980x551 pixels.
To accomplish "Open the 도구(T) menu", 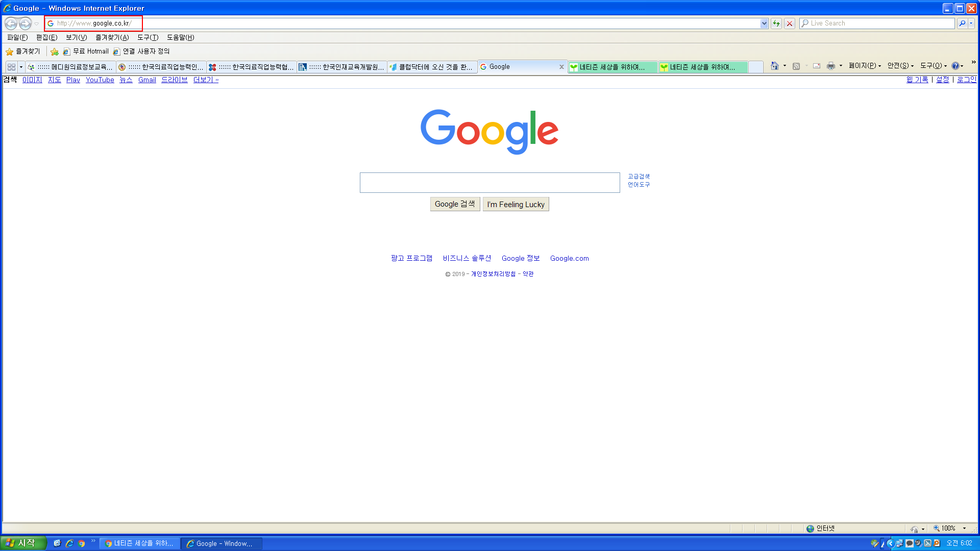I will coord(148,38).
